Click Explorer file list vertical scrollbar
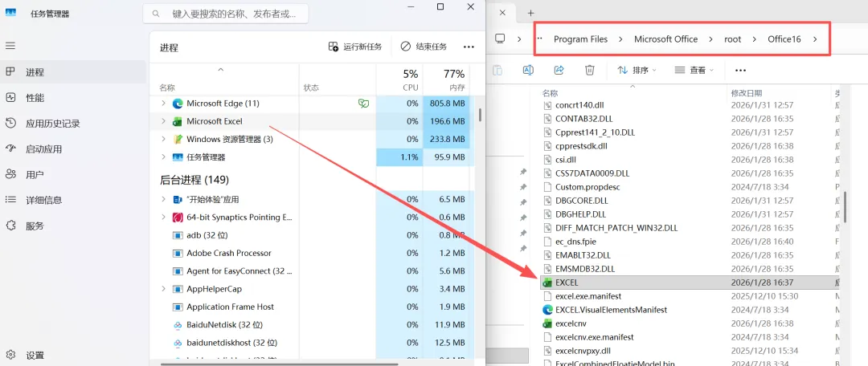 pos(845,207)
